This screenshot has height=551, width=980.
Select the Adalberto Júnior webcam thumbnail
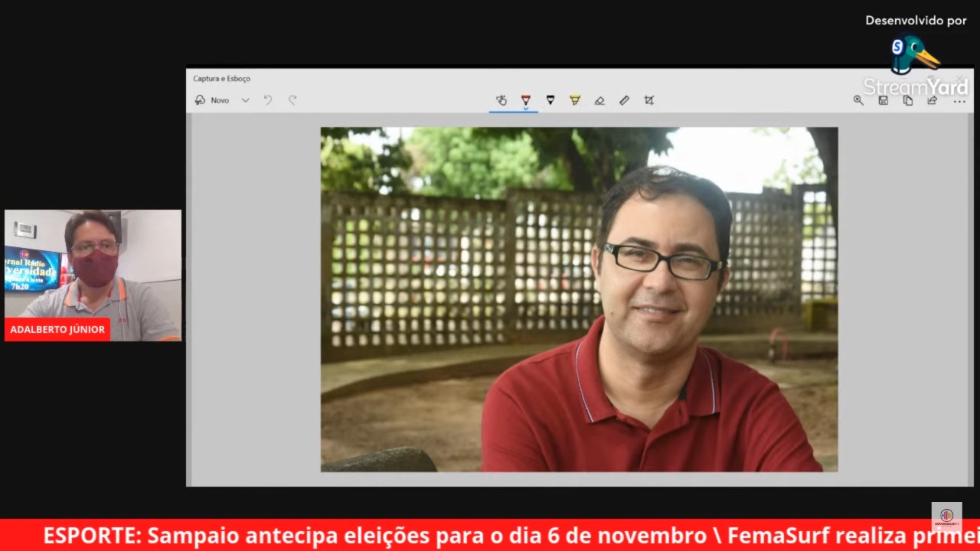(93, 275)
